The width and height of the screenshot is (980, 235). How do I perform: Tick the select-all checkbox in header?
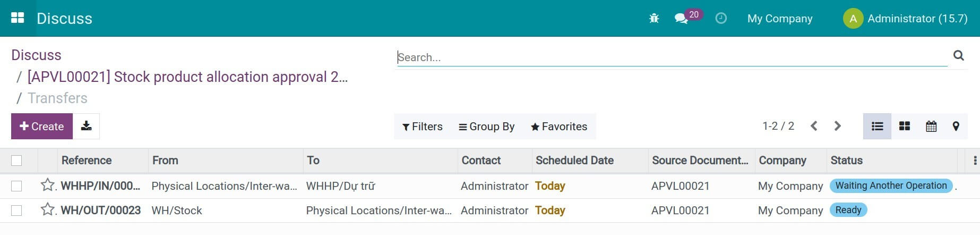pyautogui.click(x=16, y=161)
